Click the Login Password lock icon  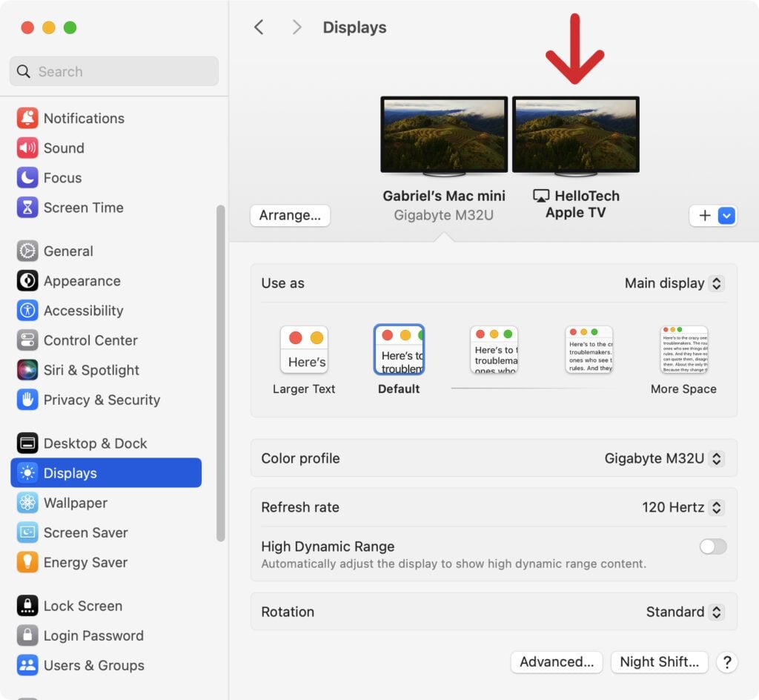coord(27,635)
